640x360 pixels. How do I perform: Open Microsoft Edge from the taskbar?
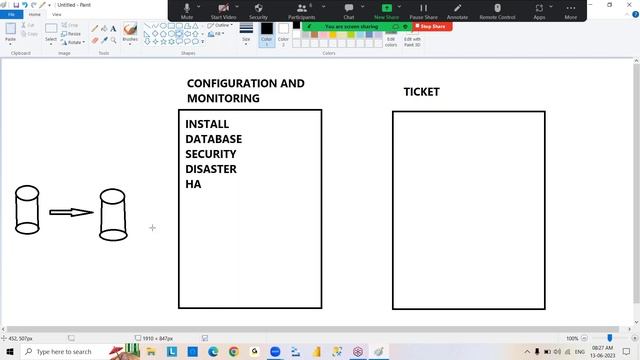click(x=213, y=351)
